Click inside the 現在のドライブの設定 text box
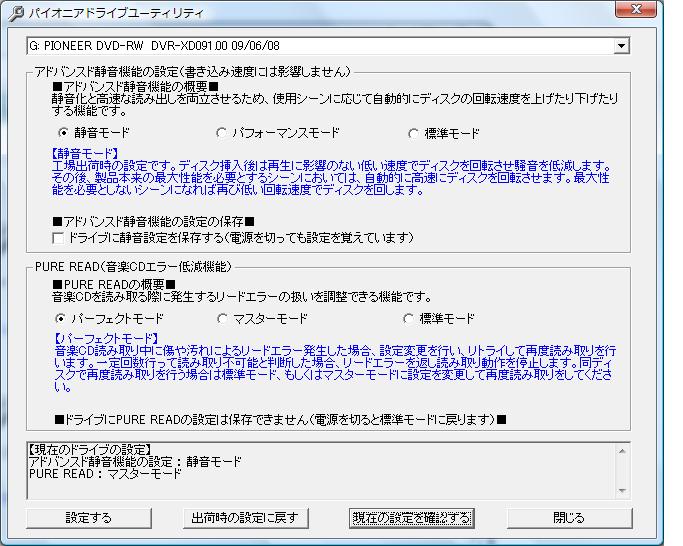 320,470
